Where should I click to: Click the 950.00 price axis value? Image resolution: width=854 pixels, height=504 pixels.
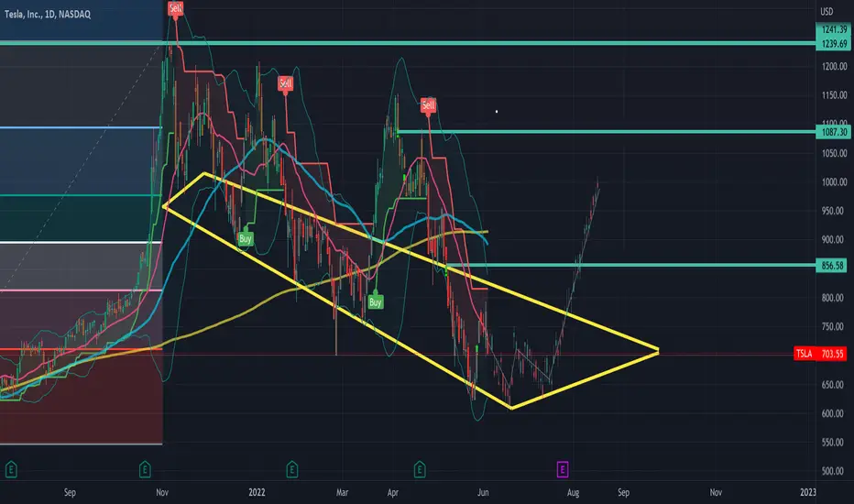tap(835, 211)
